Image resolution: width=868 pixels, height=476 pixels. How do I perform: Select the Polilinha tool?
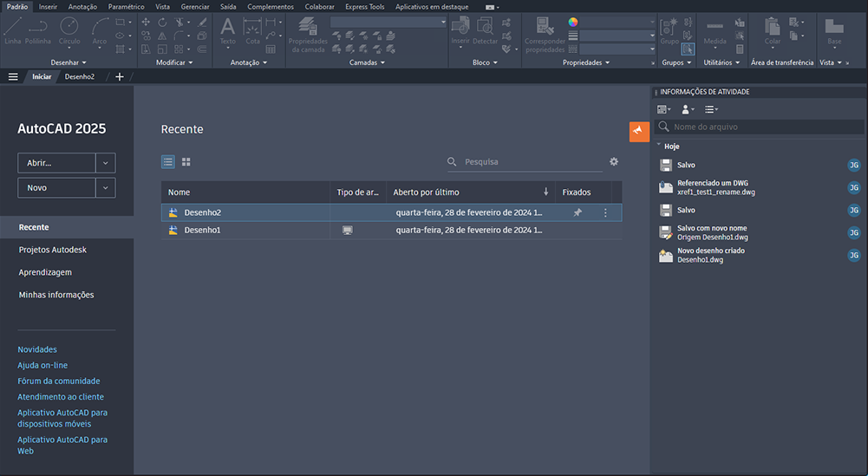coord(37,30)
